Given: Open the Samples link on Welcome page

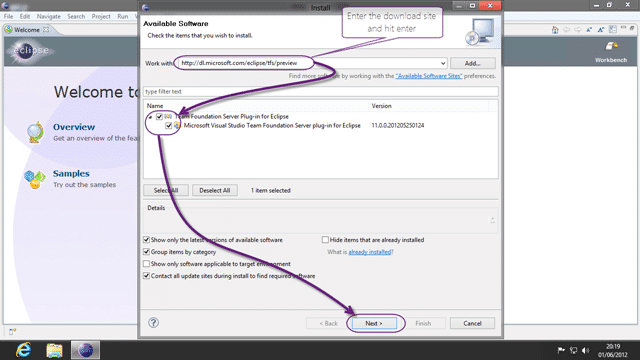Looking at the screenshot, I should 71,173.
